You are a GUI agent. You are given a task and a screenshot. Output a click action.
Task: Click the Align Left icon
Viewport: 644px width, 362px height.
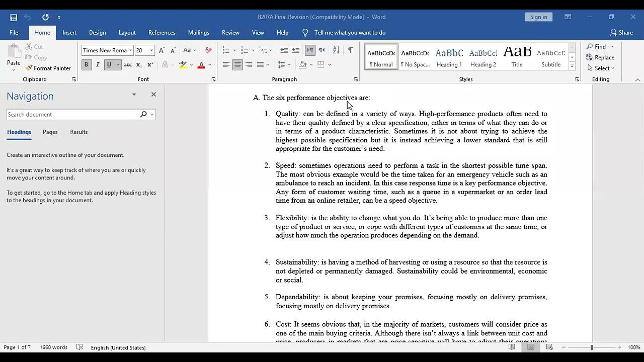pos(226,65)
